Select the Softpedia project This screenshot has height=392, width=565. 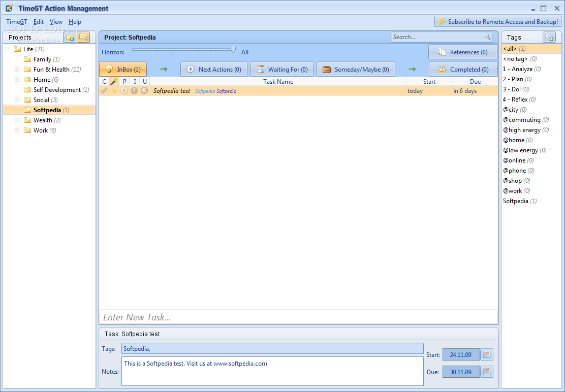point(49,110)
